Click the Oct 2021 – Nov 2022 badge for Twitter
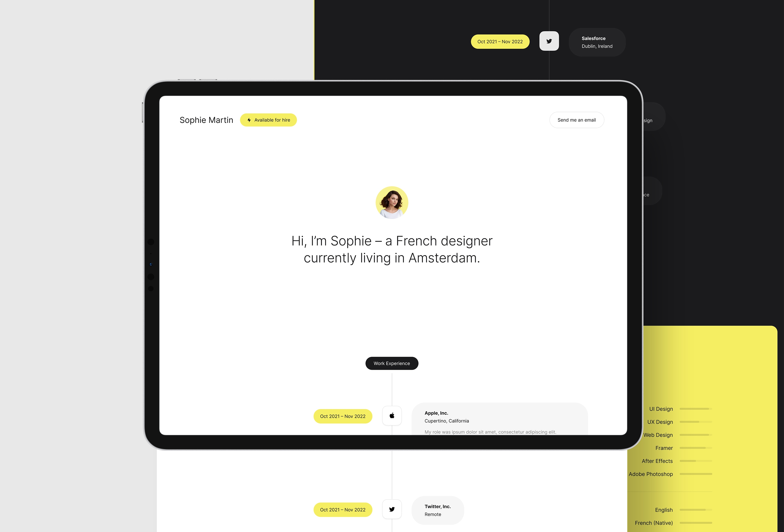 tap(342, 509)
